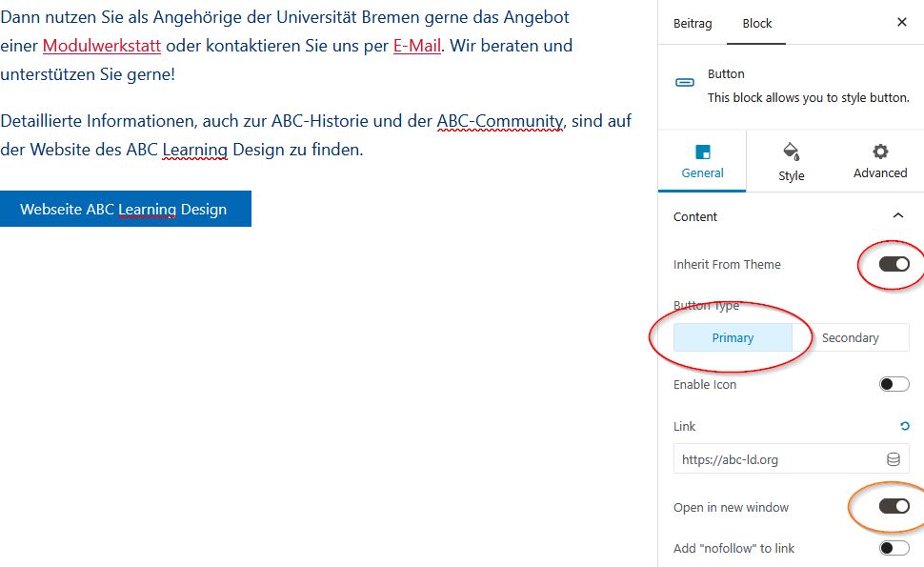The height and width of the screenshot is (567, 924).
Task: Select the Webseite ABC Learning Design button
Action: click(125, 210)
